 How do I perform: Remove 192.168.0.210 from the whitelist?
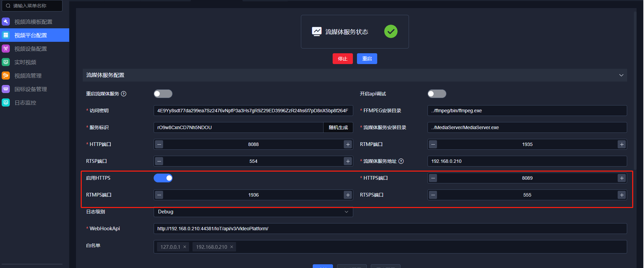coord(232,247)
